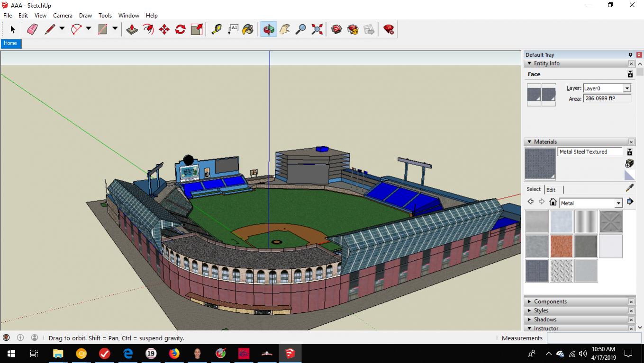Activate the Zoom Extents tool
The image size is (644, 363).
[x=317, y=29]
